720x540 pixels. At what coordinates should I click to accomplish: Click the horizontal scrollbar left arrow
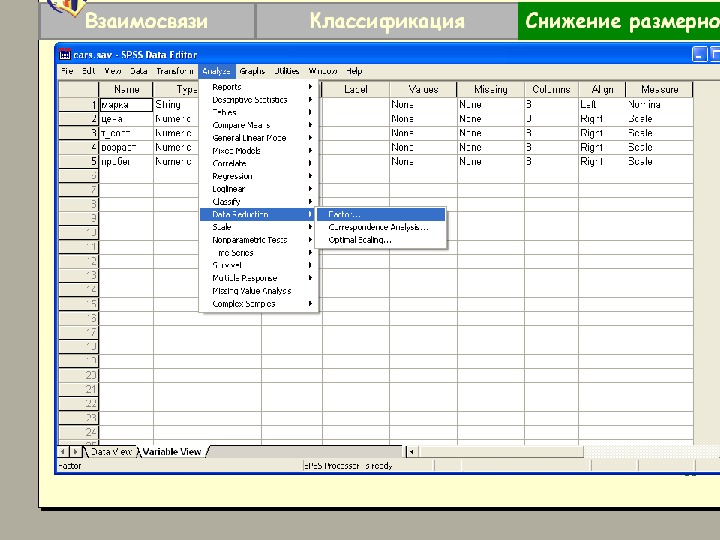(411, 452)
